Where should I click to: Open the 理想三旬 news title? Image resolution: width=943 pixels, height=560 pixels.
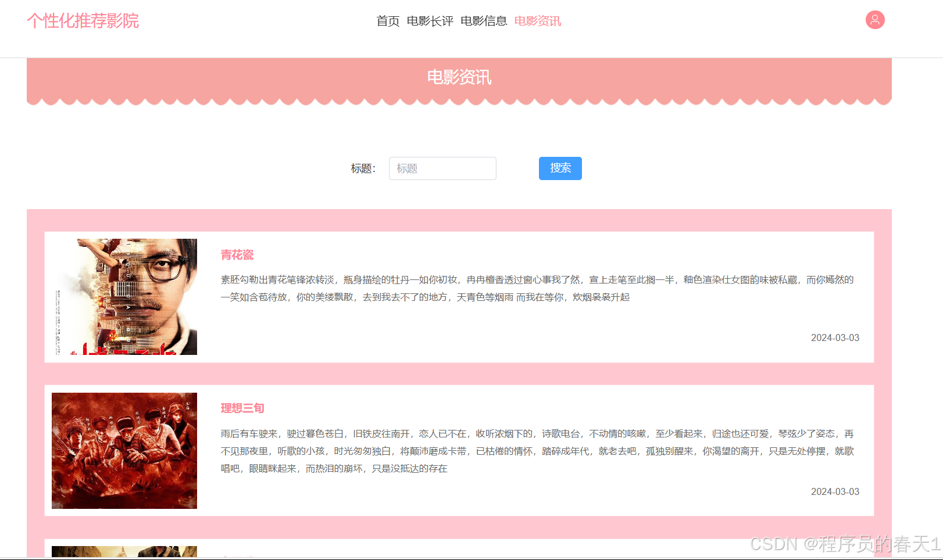242,408
